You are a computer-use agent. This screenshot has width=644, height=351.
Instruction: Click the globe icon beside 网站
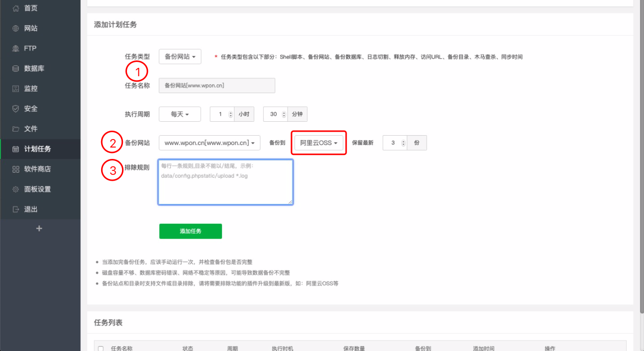tap(15, 28)
